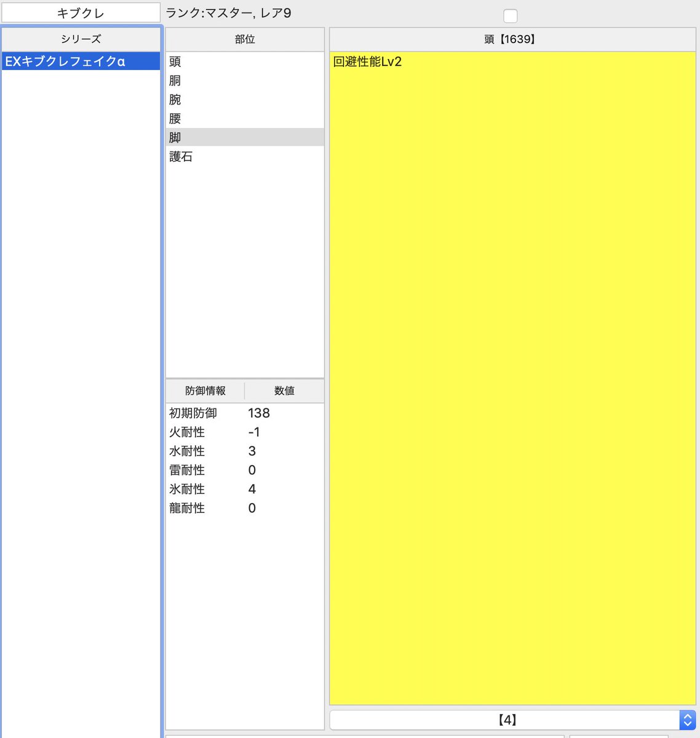The height and width of the screenshot is (738, 700).
Task: Toggle the checkbox at the top
Action: click(x=510, y=16)
